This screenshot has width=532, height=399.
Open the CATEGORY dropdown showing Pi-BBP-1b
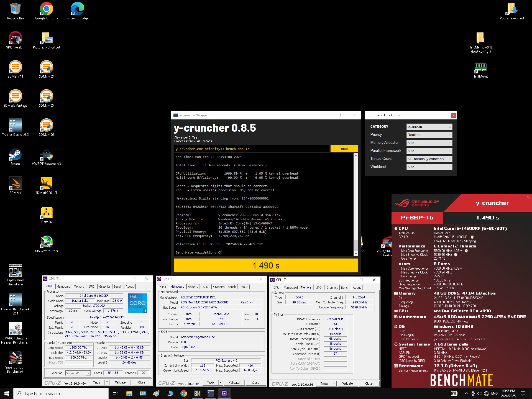coord(429,127)
